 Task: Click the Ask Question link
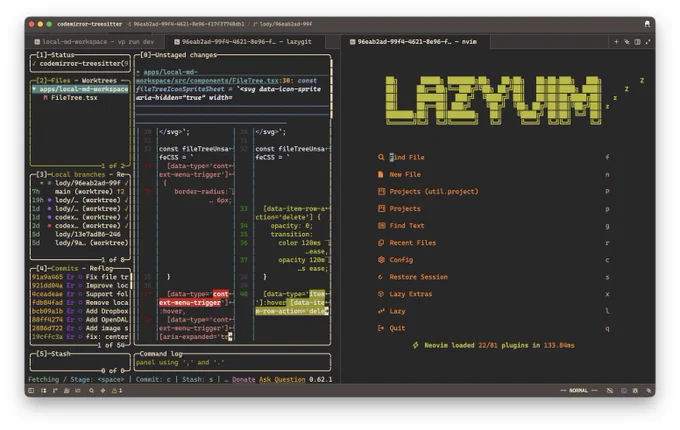[x=282, y=379]
